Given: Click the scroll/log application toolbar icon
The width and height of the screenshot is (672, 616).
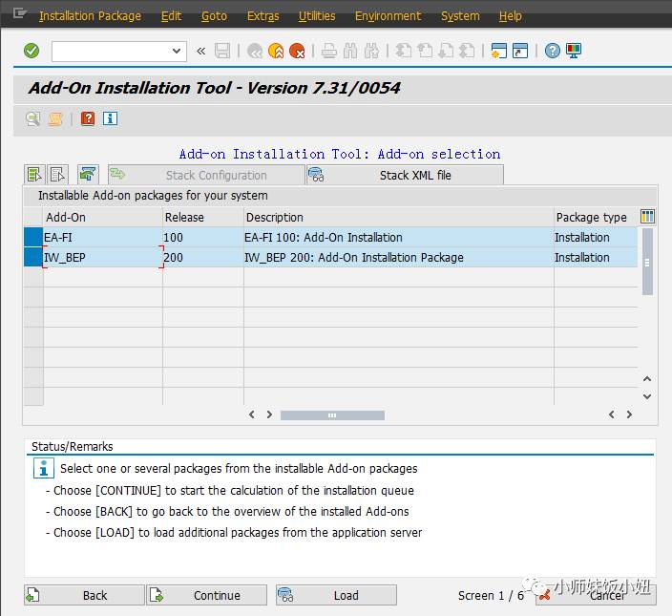Looking at the screenshot, I should coord(54,118).
